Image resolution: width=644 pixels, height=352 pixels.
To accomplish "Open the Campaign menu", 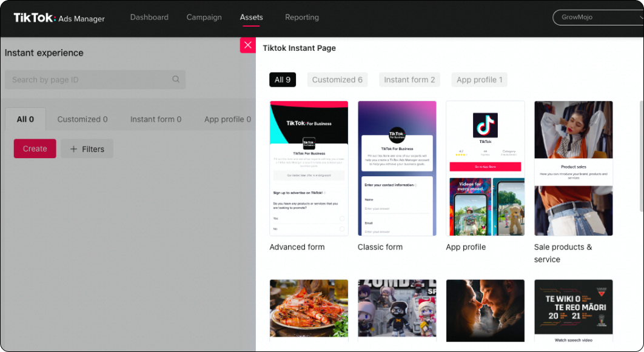I will (204, 17).
